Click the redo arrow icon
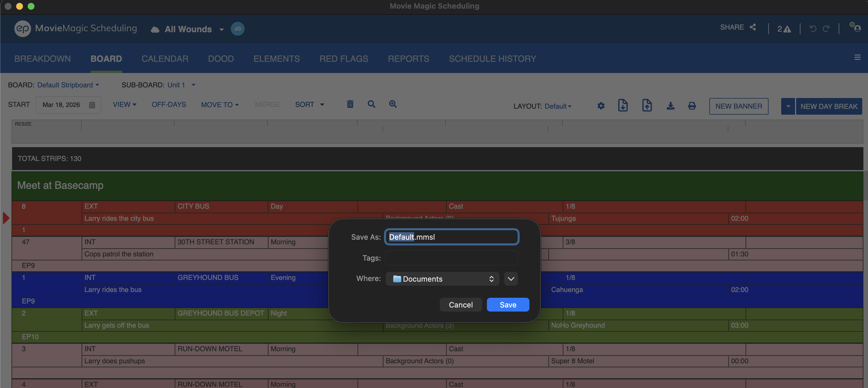The height and width of the screenshot is (388, 868). click(x=826, y=29)
